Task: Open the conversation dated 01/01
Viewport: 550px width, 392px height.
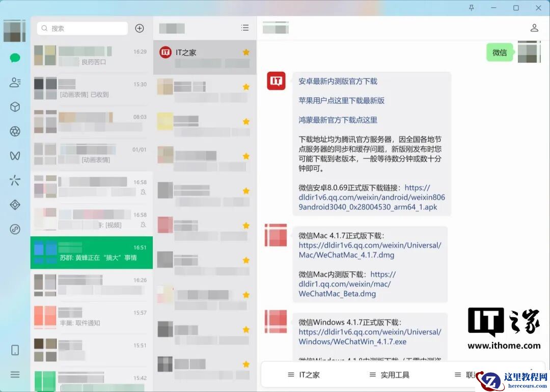Action: click(92, 154)
